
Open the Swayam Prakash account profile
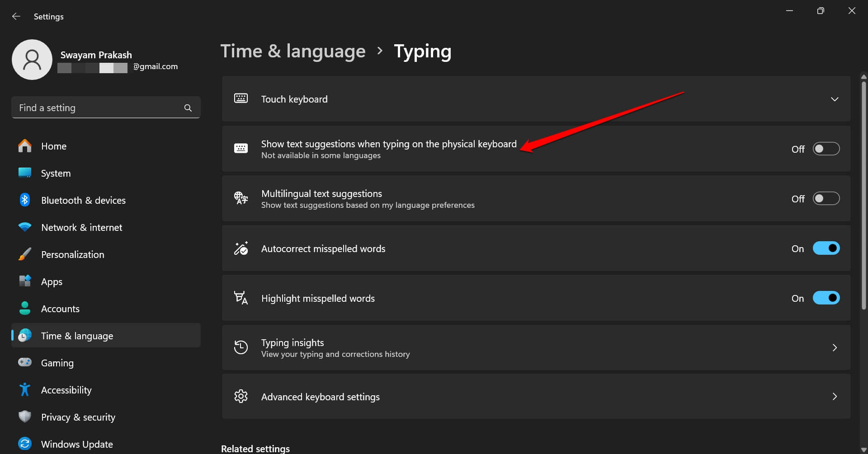[x=96, y=55]
